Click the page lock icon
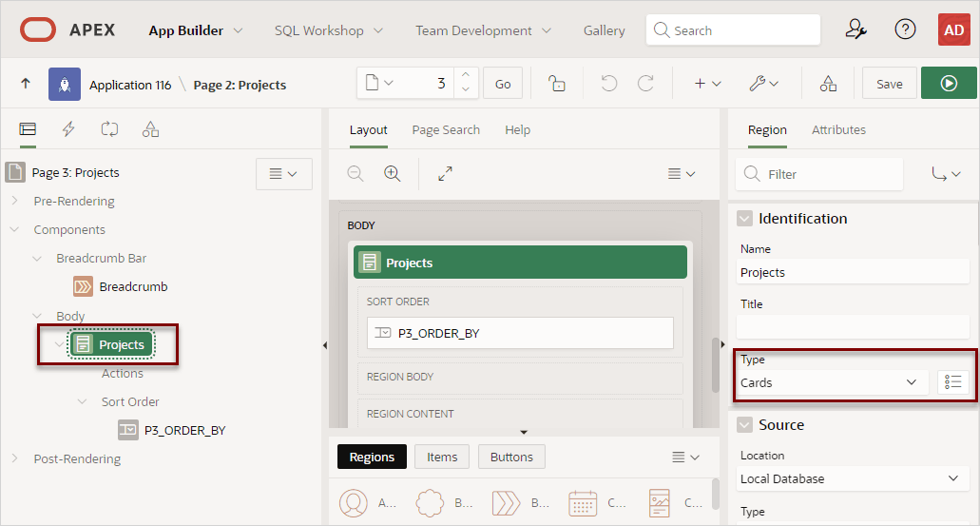This screenshot has width=980, height=526. [556, 83]
